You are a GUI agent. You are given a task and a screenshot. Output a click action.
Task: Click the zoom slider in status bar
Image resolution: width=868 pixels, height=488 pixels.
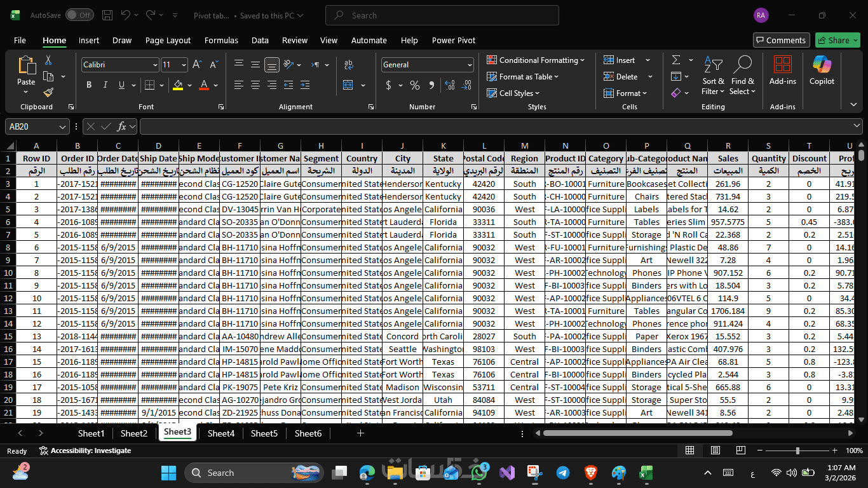point(798,451)
